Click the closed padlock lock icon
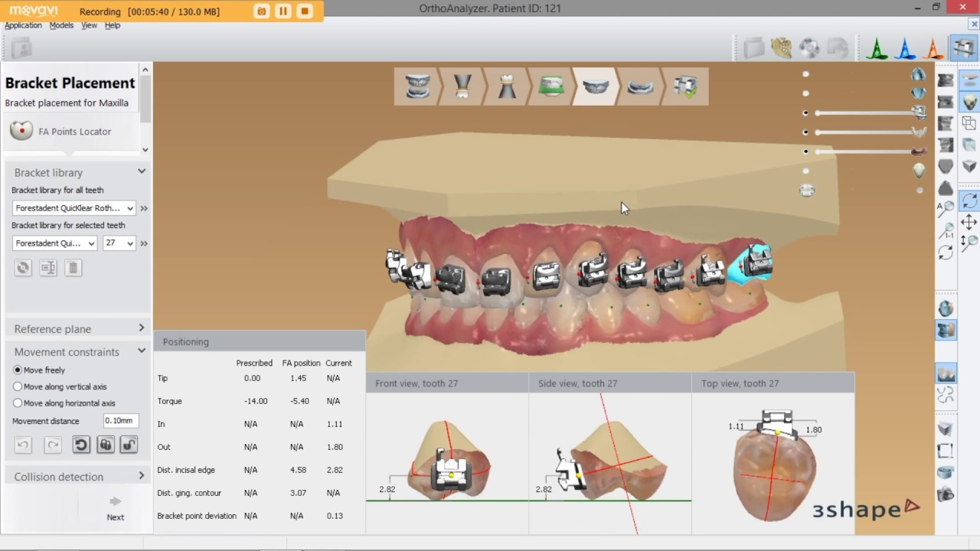980x551 pixels. click(106, 445)
